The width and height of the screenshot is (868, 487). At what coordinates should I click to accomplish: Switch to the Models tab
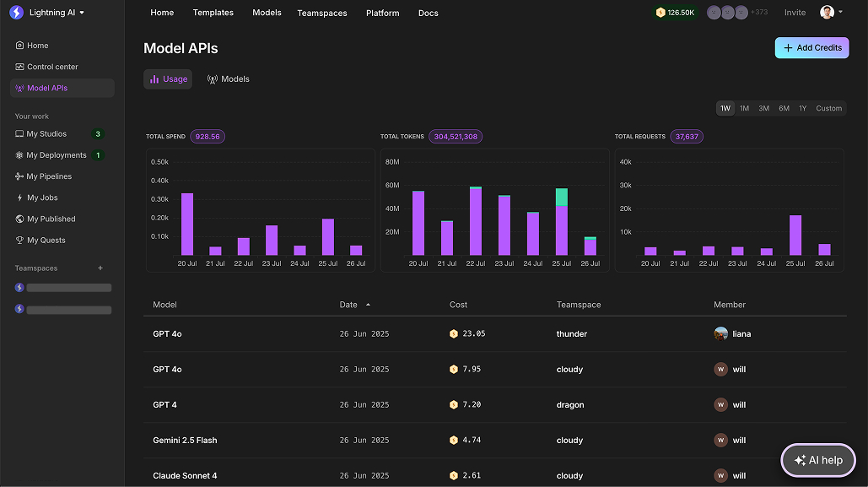coord(228,79)
